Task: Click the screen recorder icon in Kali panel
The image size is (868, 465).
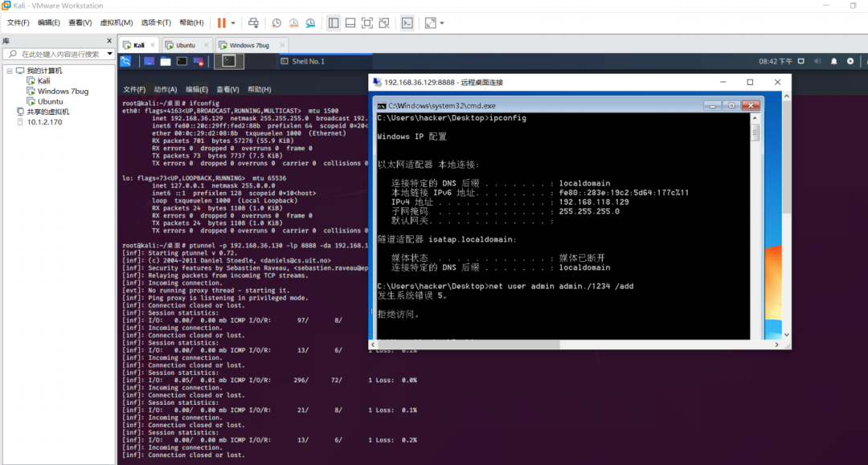Action: (199, 61)
